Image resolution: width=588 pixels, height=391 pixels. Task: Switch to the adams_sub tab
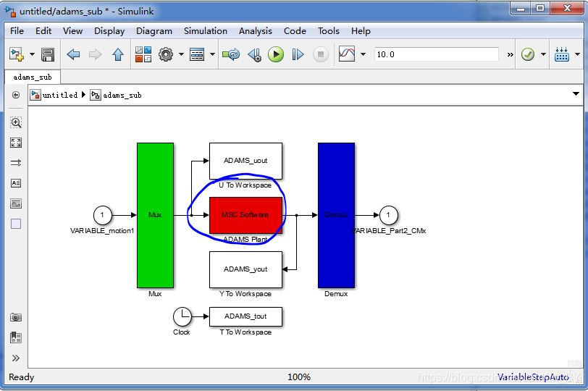(x=33, y=77)
